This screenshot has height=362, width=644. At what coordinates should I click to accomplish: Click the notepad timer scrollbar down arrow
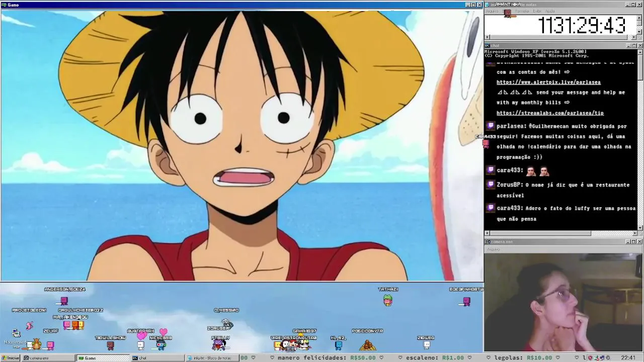pyautogui.click(x=640, y=31)
